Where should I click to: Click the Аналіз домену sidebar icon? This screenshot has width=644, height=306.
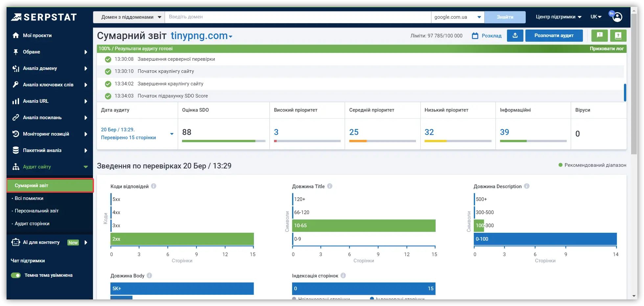point(16,68)
